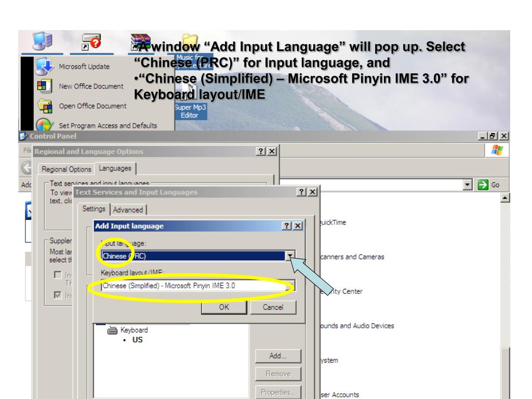Open Scanners and Cameras in Control Panel
The height and width of the screenshot is (399, 532).
pos(352,257)
